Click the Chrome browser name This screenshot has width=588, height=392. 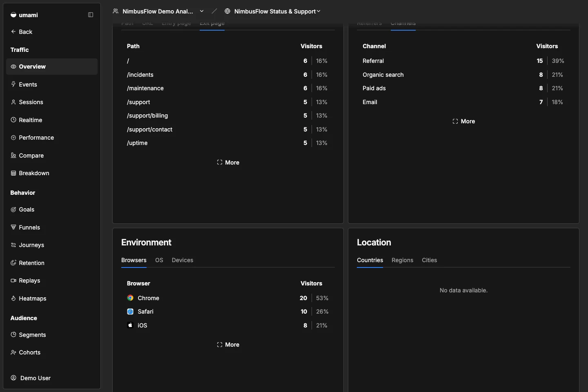point(148,298)
